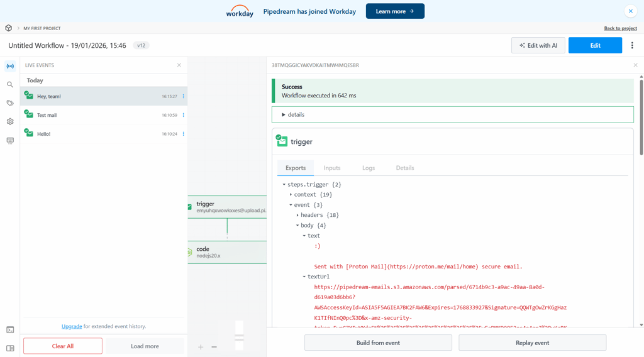Screen dimensions: 644x357
Task: Click the Workday logo in banner
Action: pyautogui.click(x=240, y=11)
